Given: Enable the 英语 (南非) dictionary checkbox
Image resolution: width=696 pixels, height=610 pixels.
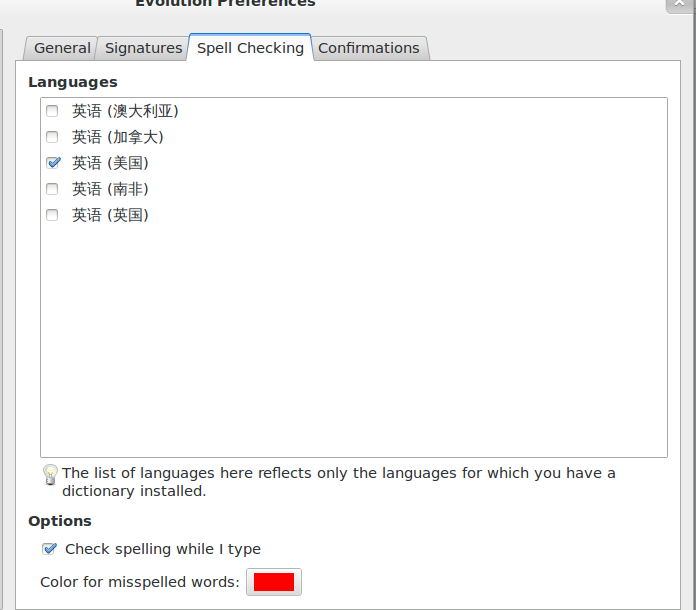Looking at the screenshot, I should [x=52, y=189].
